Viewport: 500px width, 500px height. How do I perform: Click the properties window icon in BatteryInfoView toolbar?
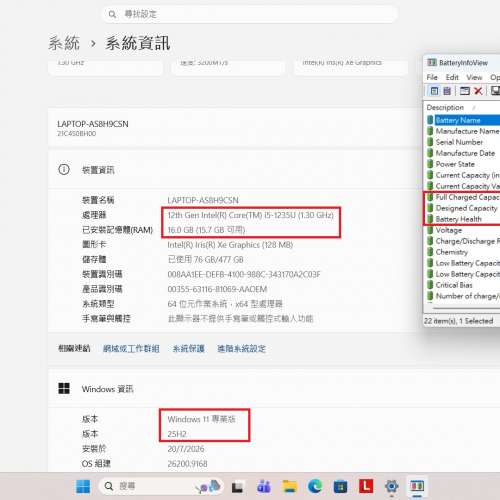(x=465, y=91)
